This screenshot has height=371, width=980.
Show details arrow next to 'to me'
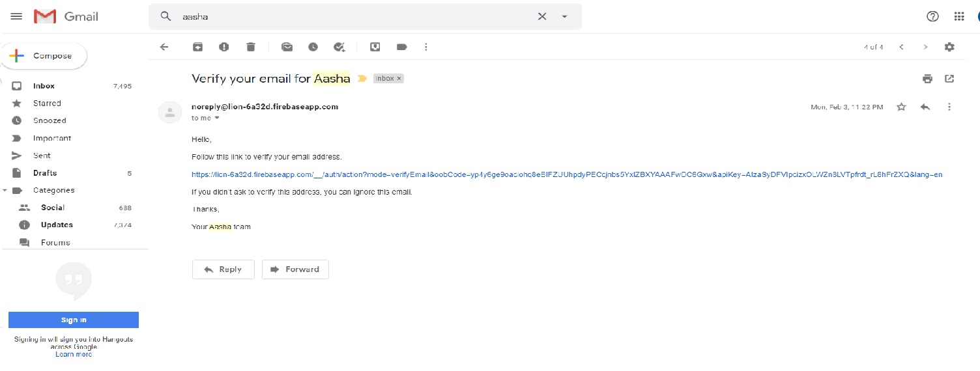pos(217,118)
